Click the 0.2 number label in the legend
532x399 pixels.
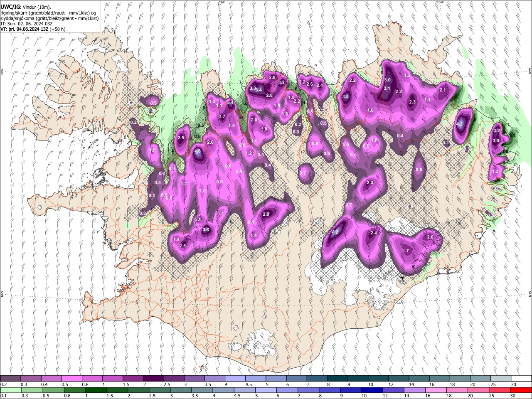tap(4, 384)
